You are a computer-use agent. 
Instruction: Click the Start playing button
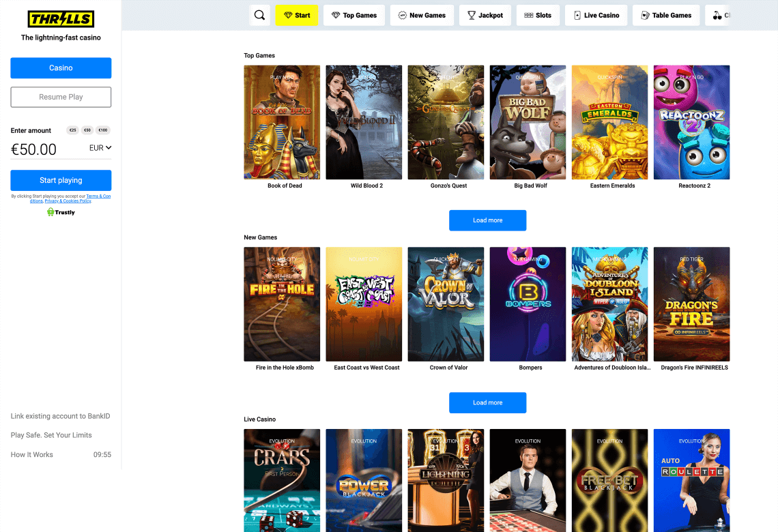pyautogui.click(x=61, y=181)
